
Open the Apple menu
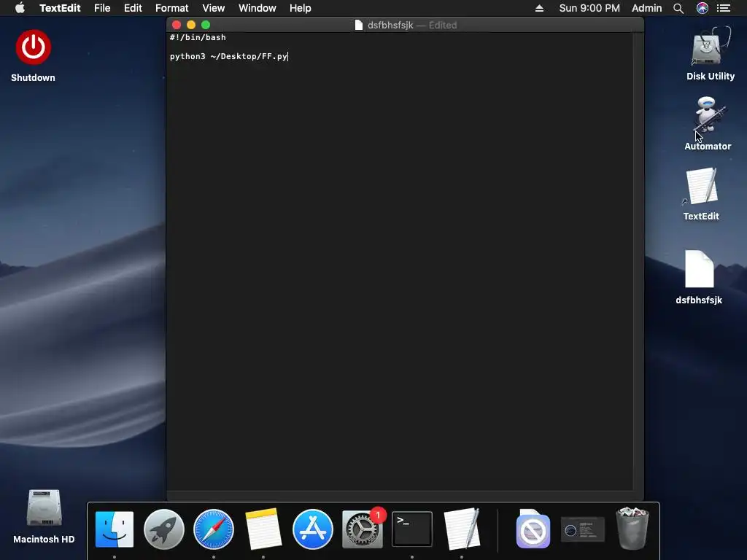(20, 8)
